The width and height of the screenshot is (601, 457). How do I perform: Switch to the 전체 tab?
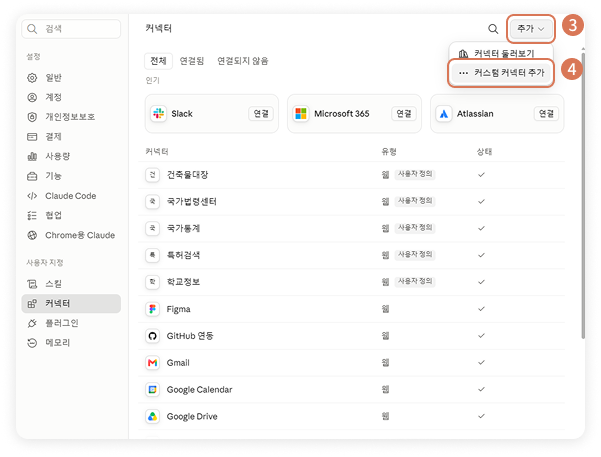tap(158, 61)
